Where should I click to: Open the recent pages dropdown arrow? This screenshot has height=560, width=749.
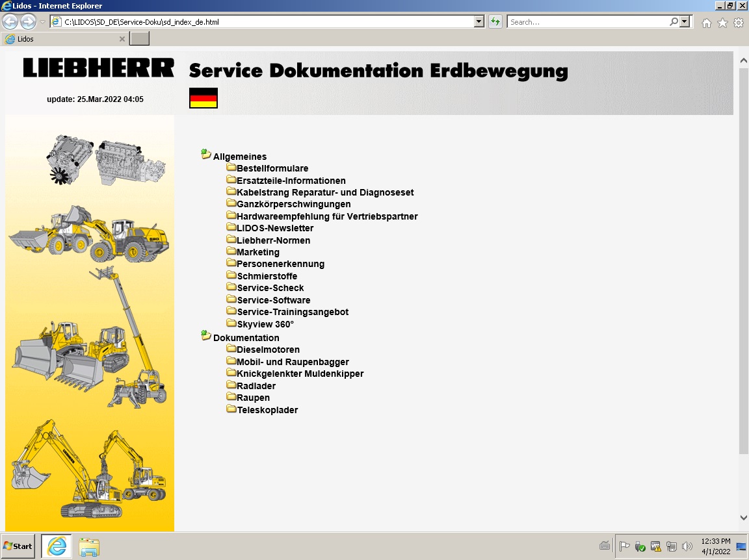[x=42, y=22]
